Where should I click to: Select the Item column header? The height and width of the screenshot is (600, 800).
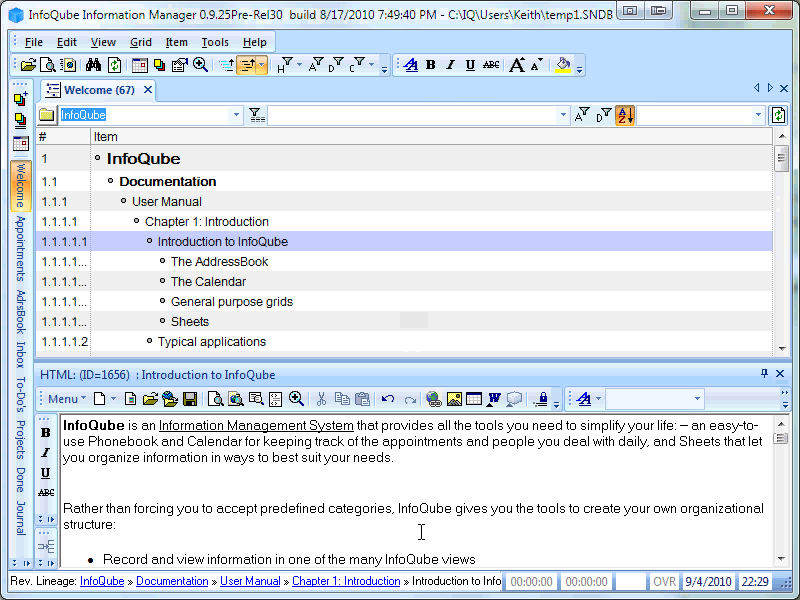432,137
